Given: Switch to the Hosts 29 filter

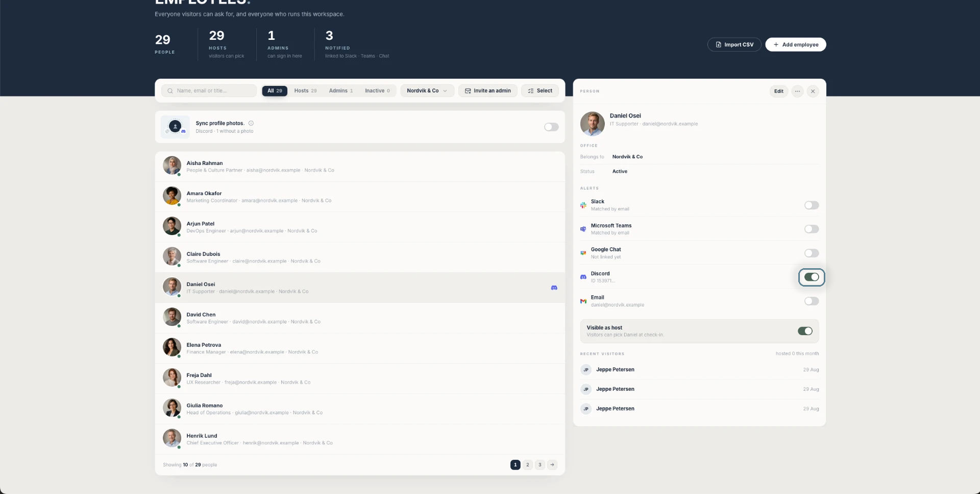Looking at the screenshot, I should tap(305, 90).
